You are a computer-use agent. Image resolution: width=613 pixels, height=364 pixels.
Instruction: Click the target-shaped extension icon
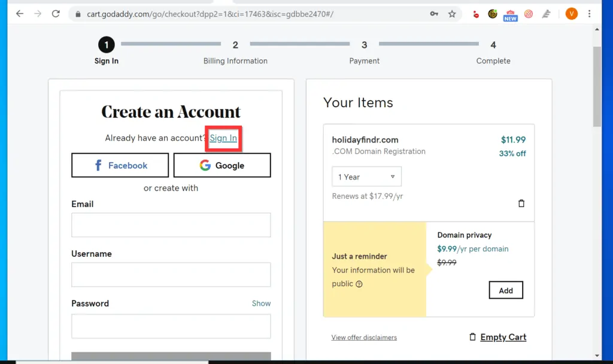[x=529, y=14]
